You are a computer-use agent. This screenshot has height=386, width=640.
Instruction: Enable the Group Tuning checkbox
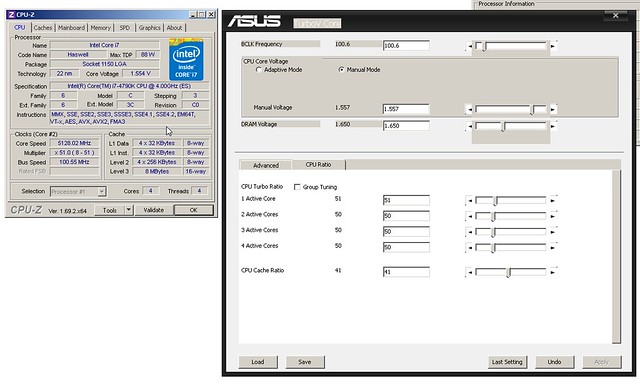(297, 187)
